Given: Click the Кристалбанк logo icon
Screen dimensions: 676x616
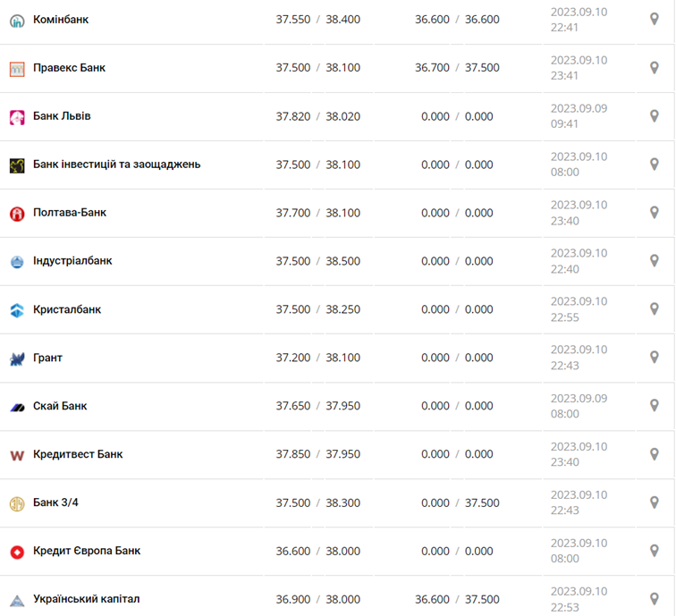Looking at the screenshot, I should [17, 310].
